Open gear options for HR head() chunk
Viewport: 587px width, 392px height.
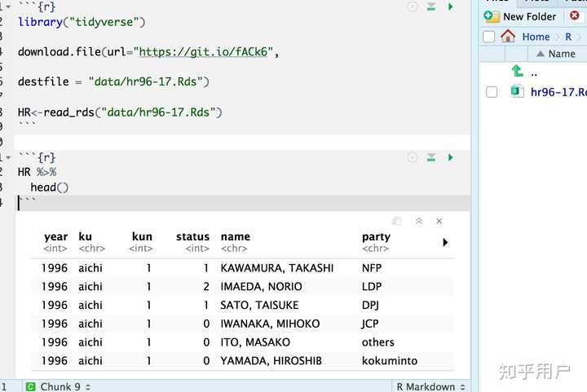pyautogui.click(x=413, y=157)
